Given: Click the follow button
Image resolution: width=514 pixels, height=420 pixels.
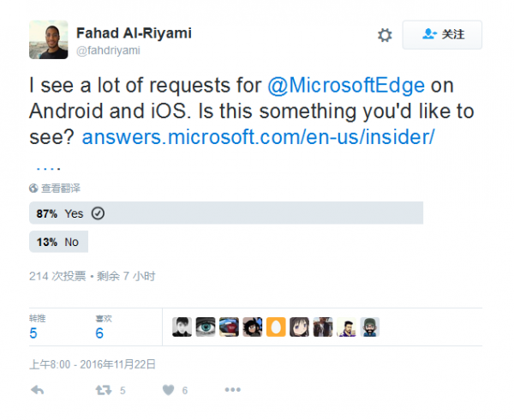Looking at the screenshot, I should (443, 35).
